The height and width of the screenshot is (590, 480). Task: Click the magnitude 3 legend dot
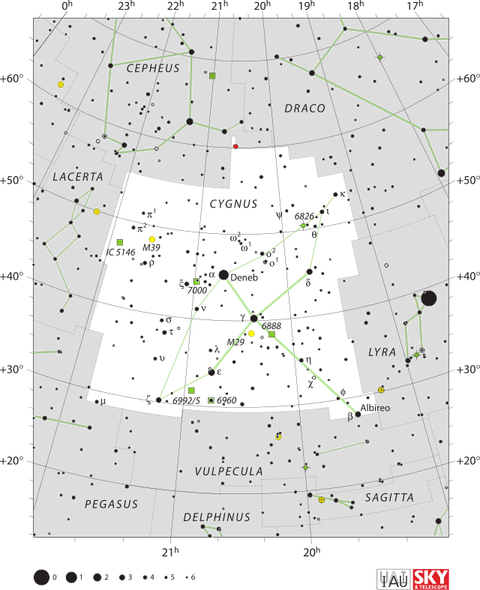122,577
